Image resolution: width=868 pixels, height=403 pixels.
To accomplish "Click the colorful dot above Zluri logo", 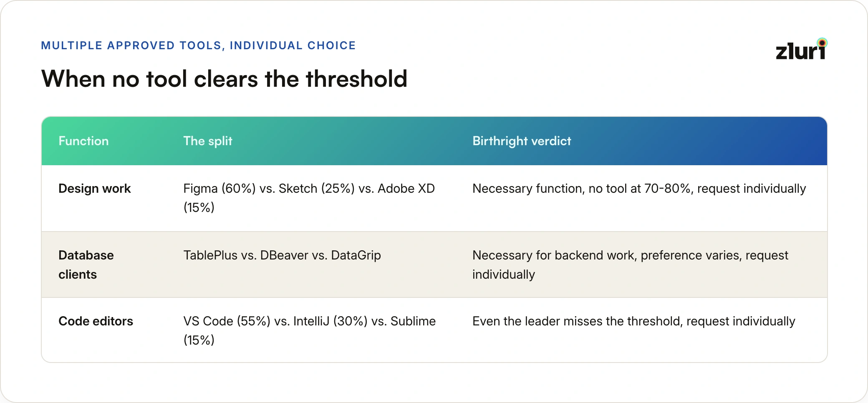I will [x=822, y=43].
